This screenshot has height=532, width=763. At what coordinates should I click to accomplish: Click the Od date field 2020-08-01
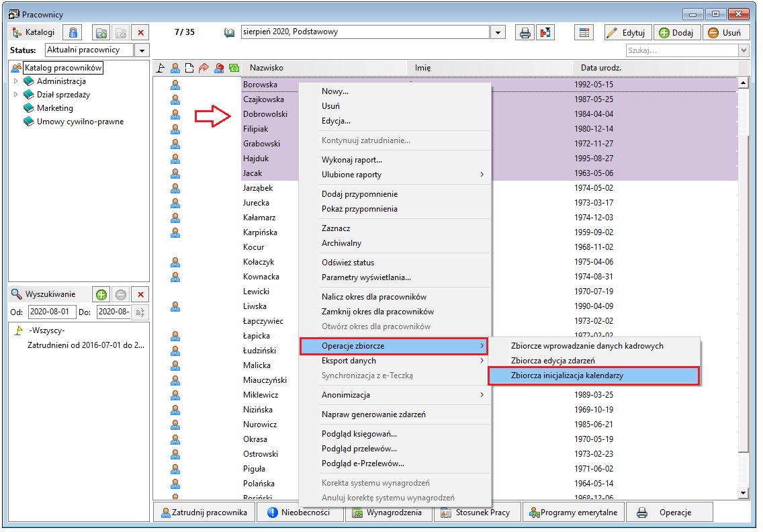[52, 312]
